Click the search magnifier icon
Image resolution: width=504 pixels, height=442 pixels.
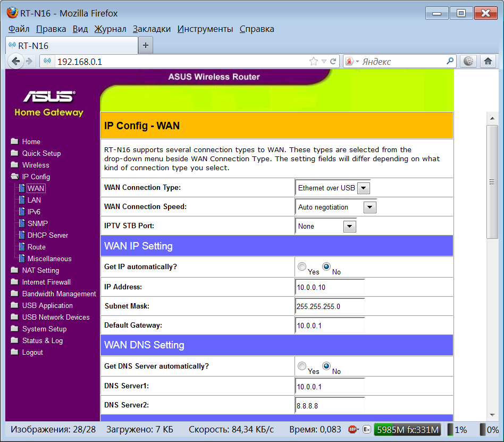point(450,61)
